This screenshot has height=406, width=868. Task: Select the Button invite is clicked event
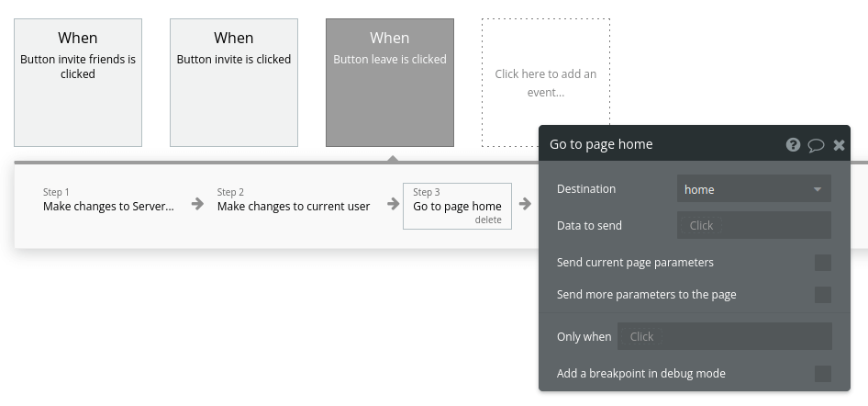coord(234,83)
